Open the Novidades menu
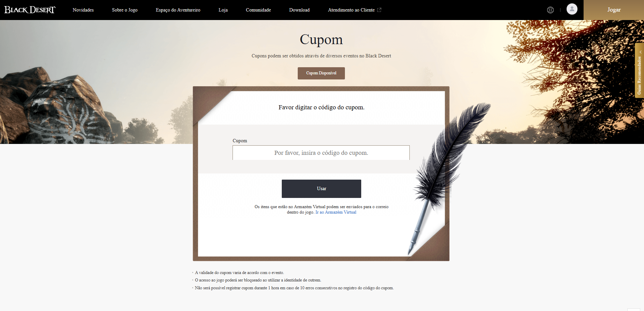Viewport: 644px width, 311px height. [83, 10]
